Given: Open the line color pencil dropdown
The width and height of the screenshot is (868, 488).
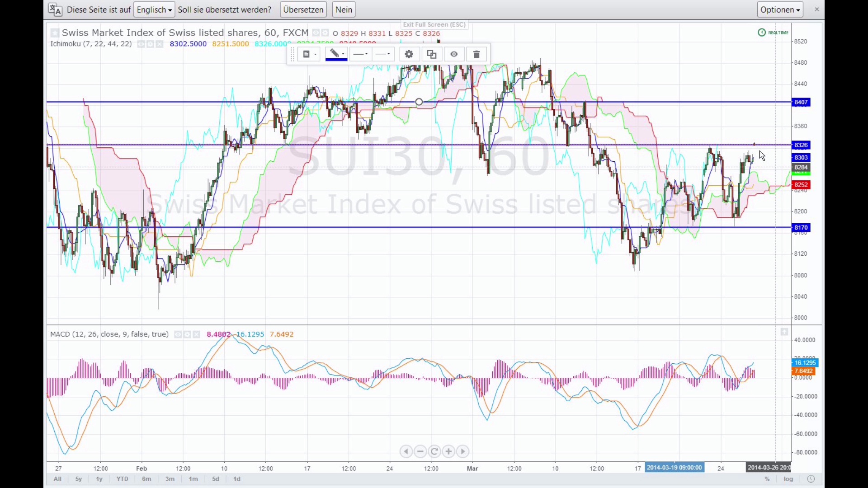Looking at the screenshot, I should tap(336, 54).
